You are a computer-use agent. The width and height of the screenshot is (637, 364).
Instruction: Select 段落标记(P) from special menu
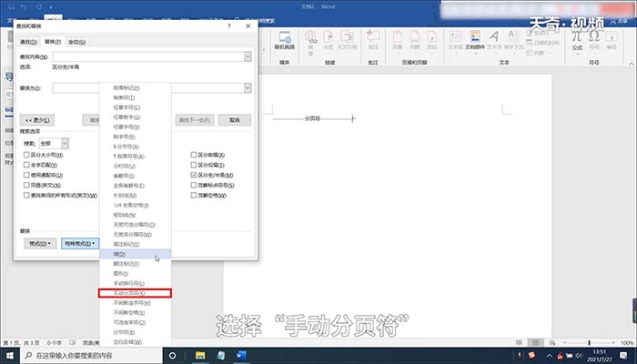point(136,87)
